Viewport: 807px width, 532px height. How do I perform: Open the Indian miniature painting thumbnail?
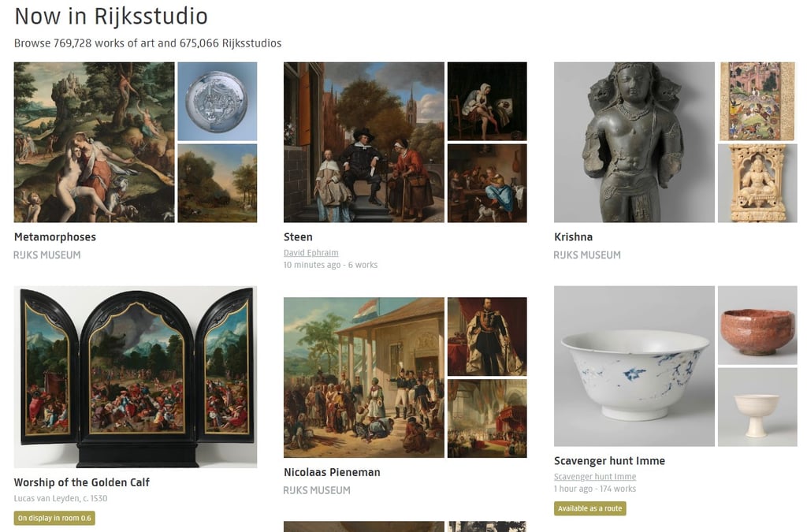click(x=757, y=102)
